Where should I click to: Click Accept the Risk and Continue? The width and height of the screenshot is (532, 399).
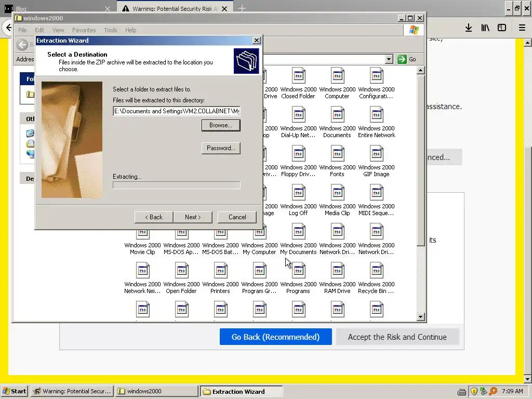click(397, 337)
